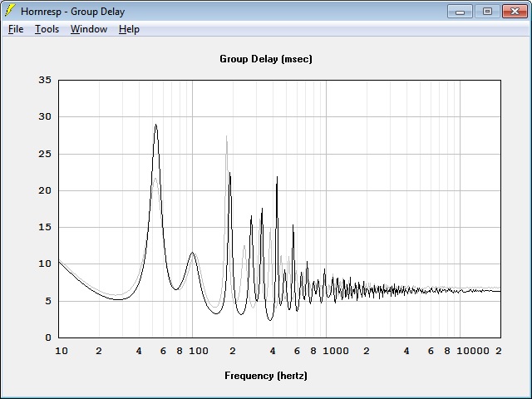Click the 5 value on the vertical axis
Image resolution: width=532 pixels, height=399 pixels.
click(48, 301)
